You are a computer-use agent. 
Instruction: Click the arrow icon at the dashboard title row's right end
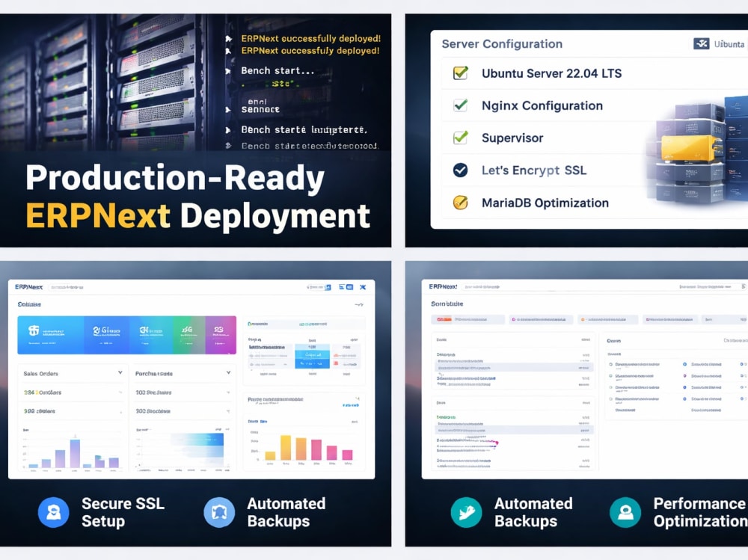359,304
